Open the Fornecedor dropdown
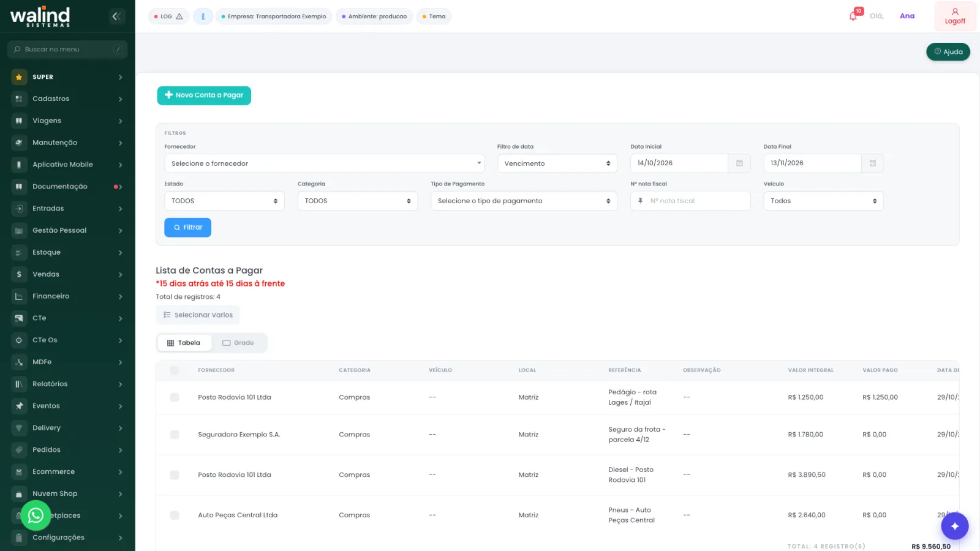The width and height of the screenshot is (980, 551). pyautogui.click(x=324, y=163)
